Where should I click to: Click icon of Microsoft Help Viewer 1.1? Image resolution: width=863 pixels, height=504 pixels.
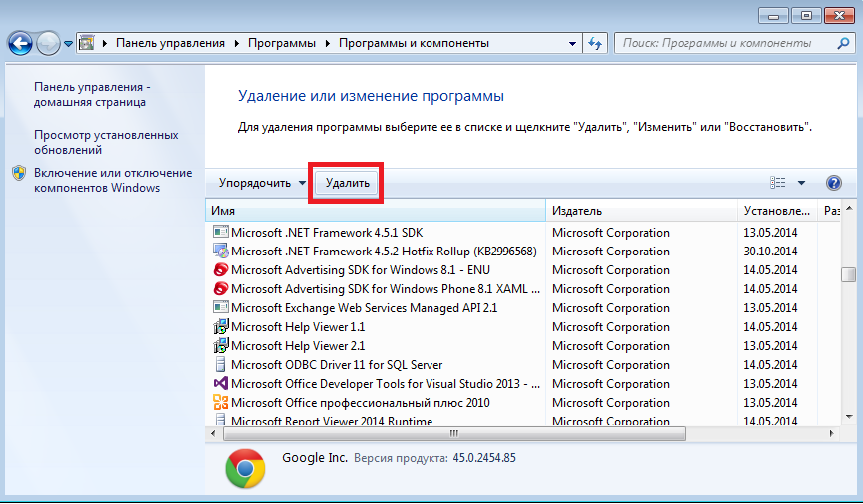click(x=220, y=326)
